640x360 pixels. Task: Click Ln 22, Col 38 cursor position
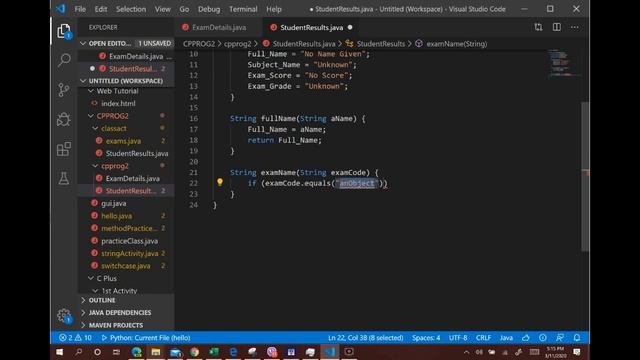(x=365, y=338)
